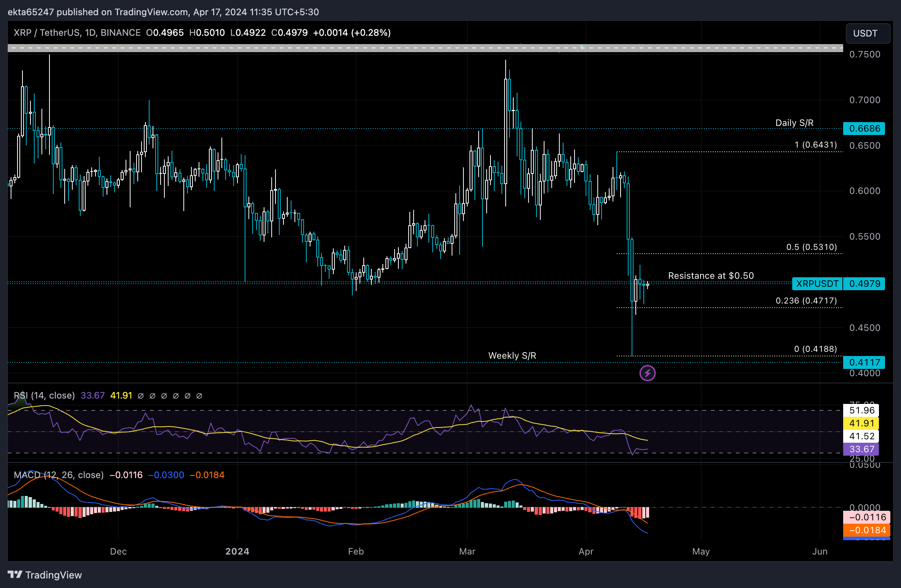
Task: Click the yellow 41.91 RSI-MA value tag
Action: tap(861, 423)
